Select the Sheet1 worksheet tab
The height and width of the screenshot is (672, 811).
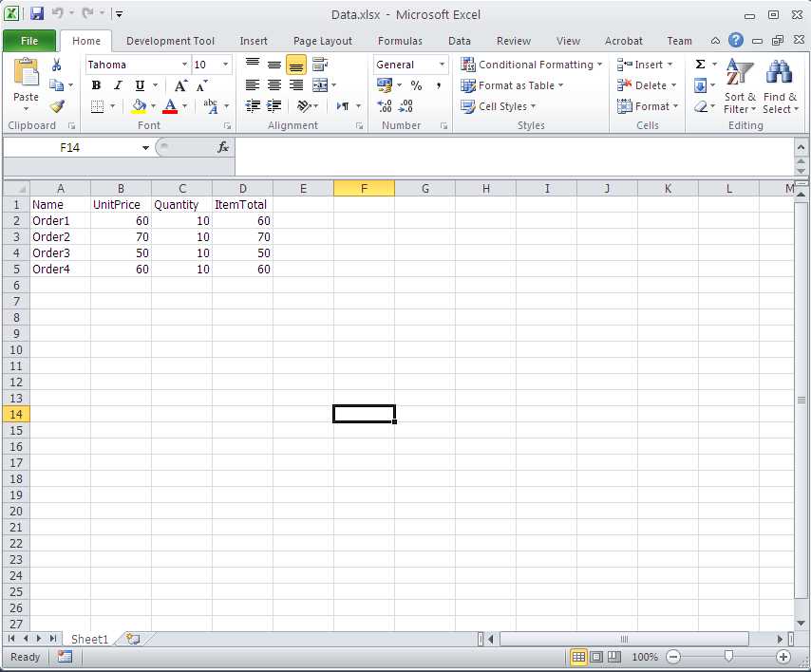89,640
